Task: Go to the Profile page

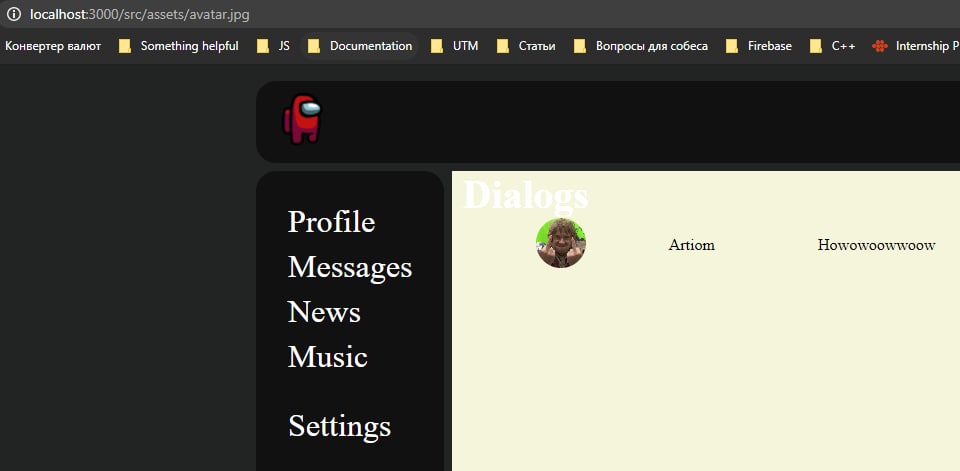Action: coord(331,221)
